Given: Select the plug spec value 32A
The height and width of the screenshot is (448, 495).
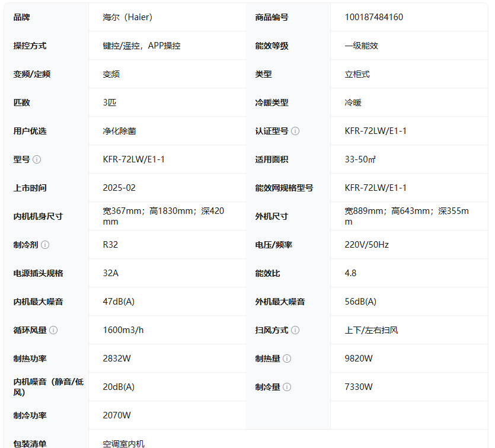Looking at the screenshot, I should coord(111,273).
